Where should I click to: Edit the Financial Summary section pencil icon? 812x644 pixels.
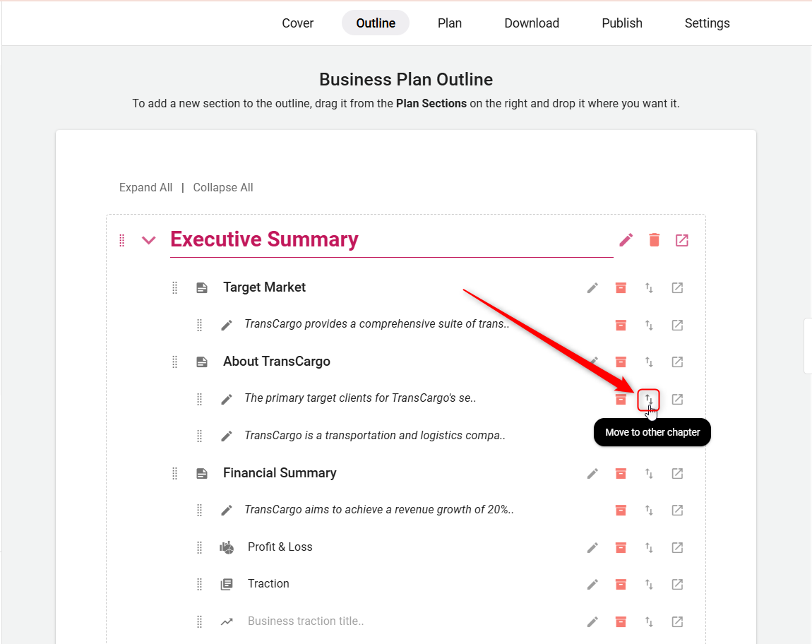point(592,473)
